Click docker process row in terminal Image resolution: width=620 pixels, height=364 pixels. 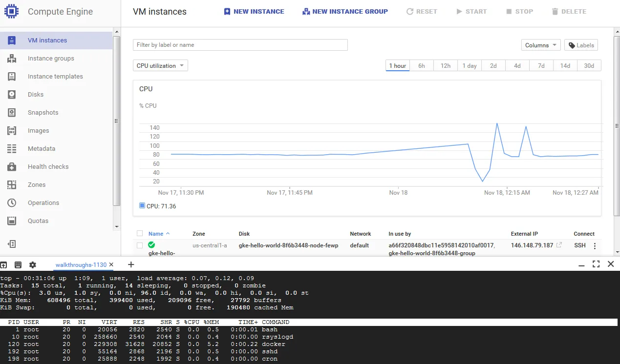[309, 344]
